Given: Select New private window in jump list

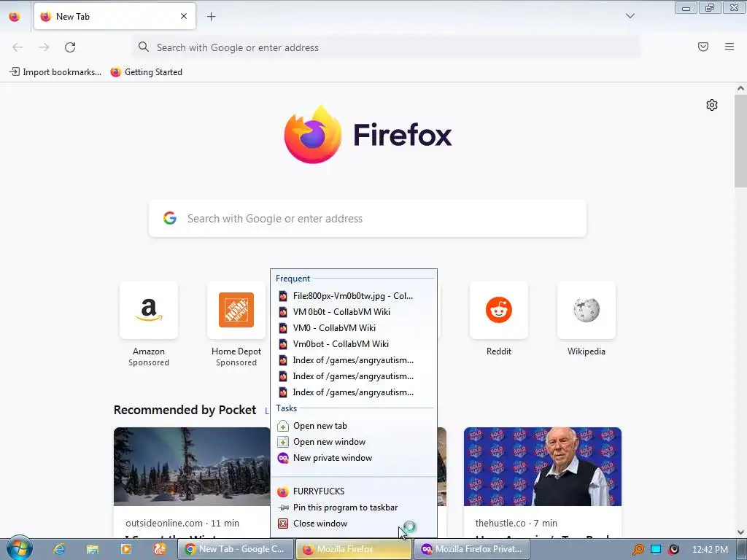Looking at the screenshot, I should (354, 458).
